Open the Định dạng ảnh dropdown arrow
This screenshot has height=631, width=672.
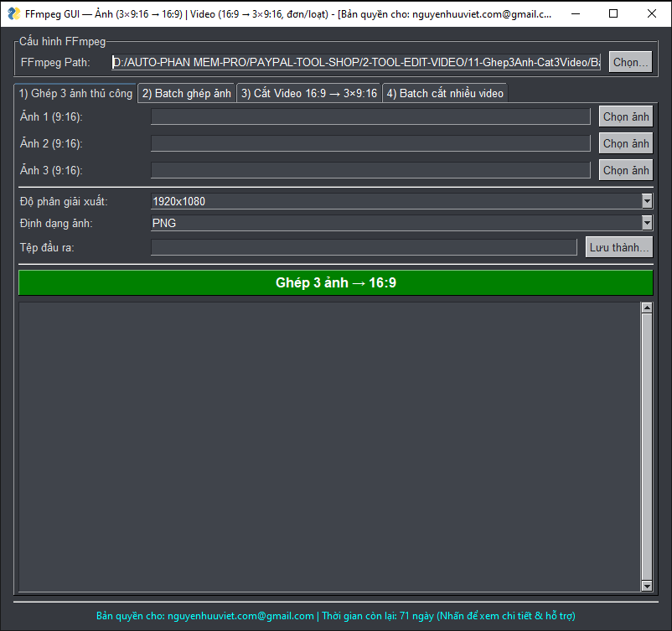tap(647, 223)
